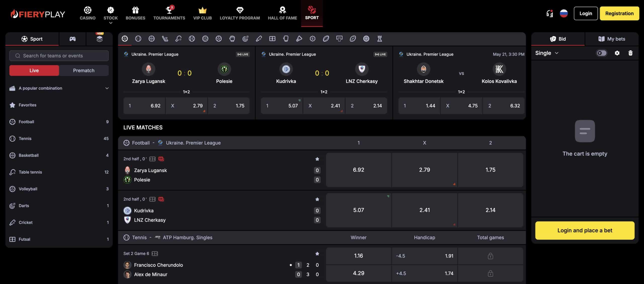Open bet slip settings gear
Viewport: 644px width, 284px height.
pyautogui.click(x=617, y=53)
